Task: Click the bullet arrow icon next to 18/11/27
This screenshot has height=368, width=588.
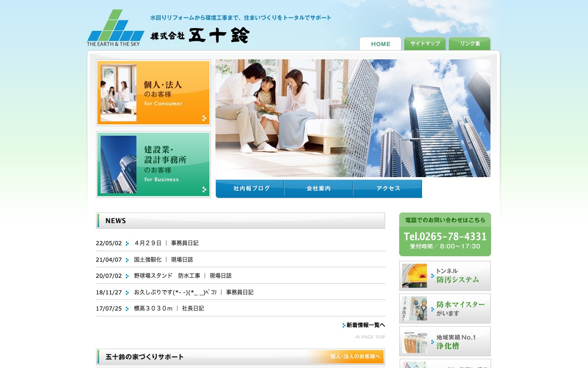Action: (127, 293)
